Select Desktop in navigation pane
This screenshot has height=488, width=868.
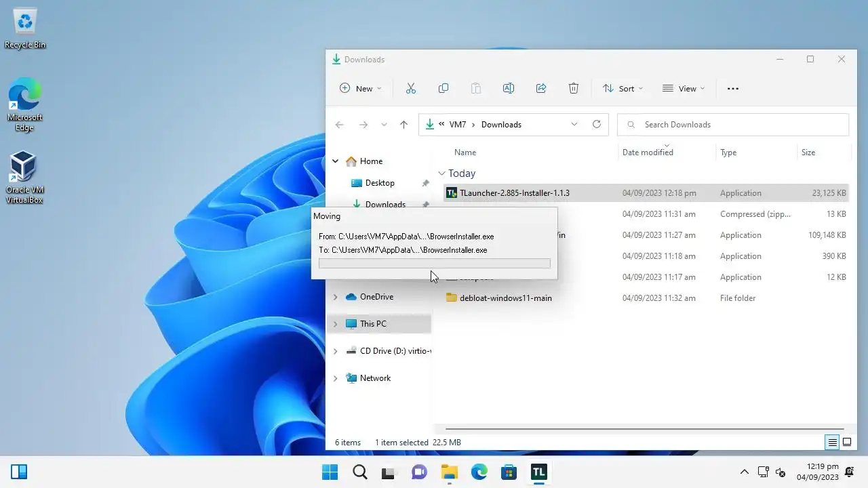tap(379, 183)
